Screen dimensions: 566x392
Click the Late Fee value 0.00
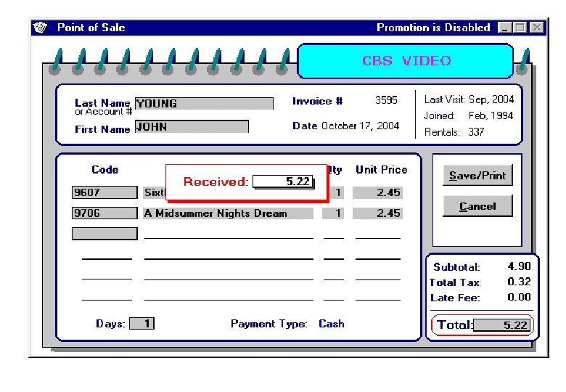pyautogui.click(x=519, y=297)
